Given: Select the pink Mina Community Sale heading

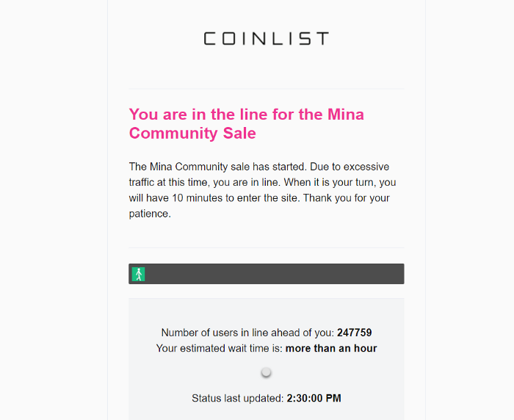Looking at the screenshot, I should coord(247,123).
